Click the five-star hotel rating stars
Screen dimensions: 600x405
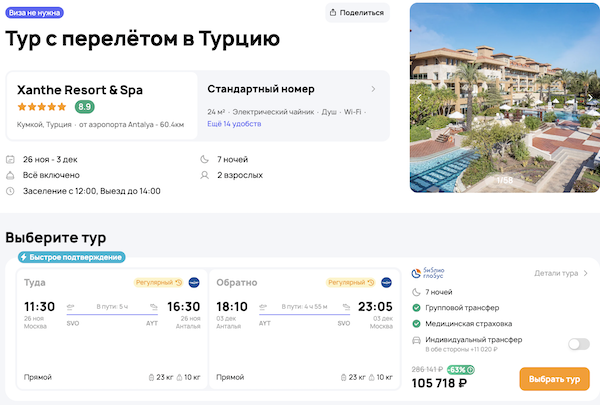point(43,107)
